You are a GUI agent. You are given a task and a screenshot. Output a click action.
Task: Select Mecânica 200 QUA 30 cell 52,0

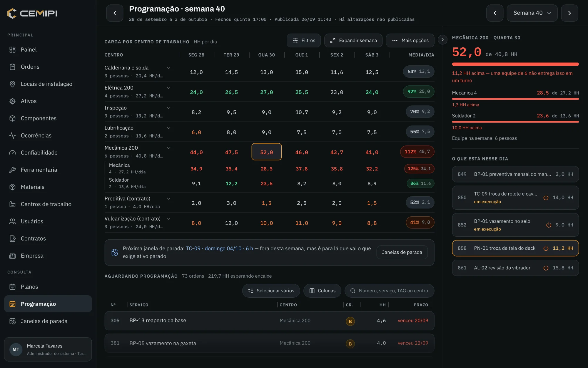coord(267,152)
